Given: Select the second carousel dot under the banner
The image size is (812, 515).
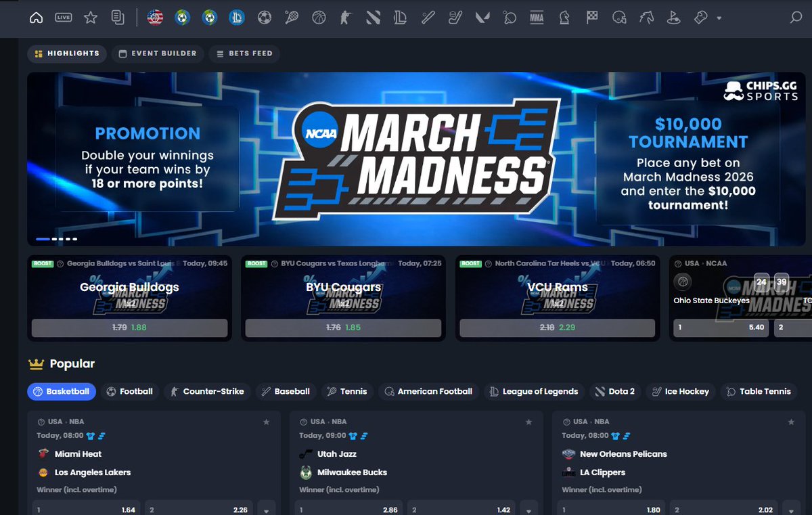Looking at the screenshot, I should [x=53, y=238].
